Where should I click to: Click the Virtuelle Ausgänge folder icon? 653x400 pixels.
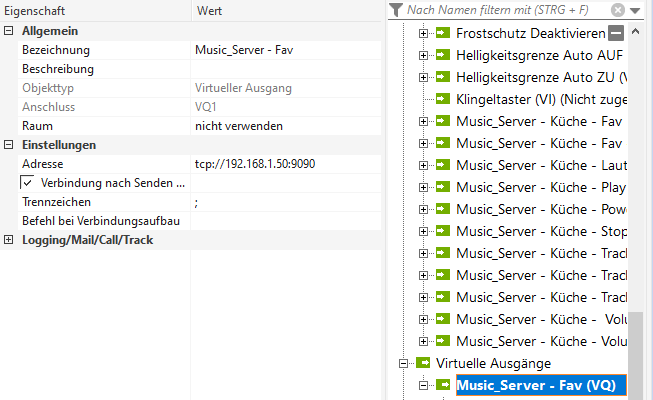425,363
